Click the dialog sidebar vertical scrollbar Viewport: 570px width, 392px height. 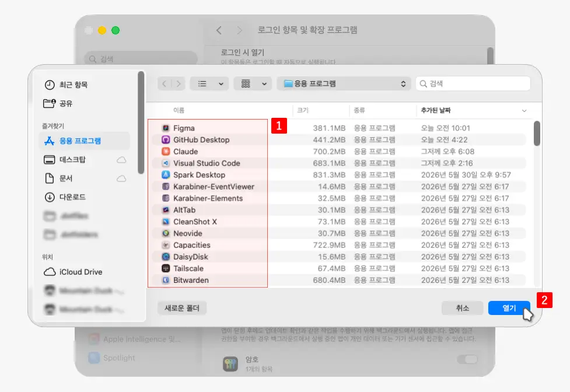pyautogui.click(x=141, y=123)
